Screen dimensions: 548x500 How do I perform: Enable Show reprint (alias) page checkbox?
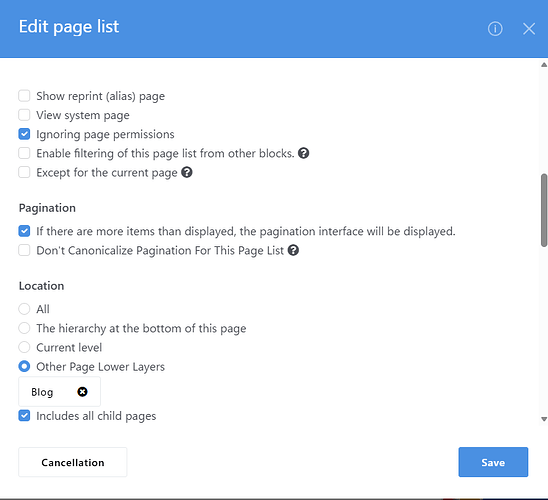(x=24, y=96)
